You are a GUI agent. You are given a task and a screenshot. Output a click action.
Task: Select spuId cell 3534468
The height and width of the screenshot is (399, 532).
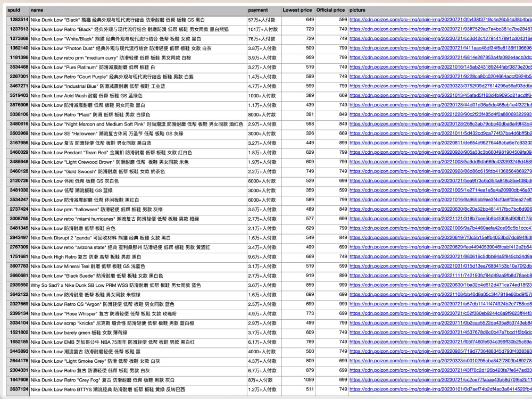18,68
